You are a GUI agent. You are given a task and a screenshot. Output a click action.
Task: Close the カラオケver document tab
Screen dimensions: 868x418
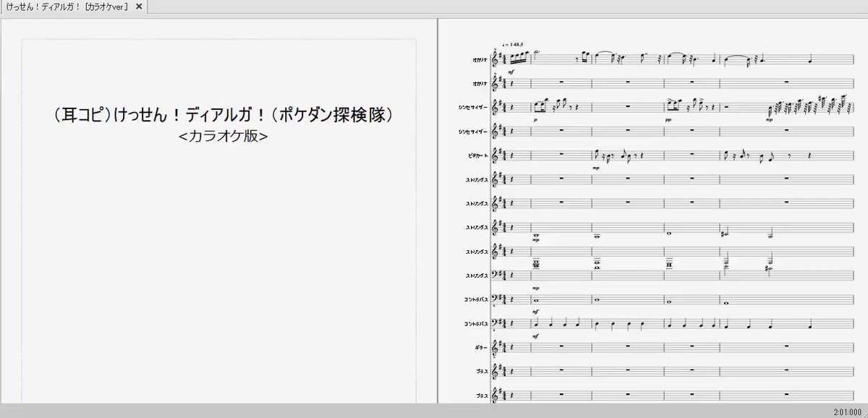pyautogui.click(x=139, y=7)
